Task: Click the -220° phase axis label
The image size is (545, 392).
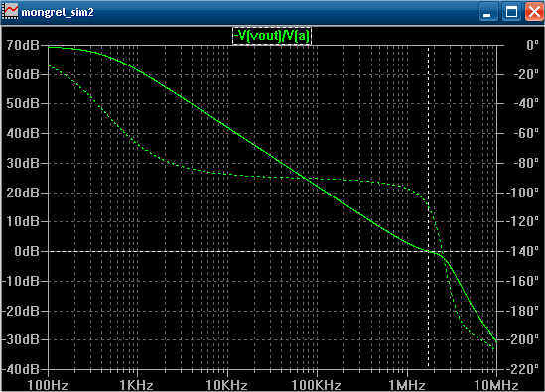Action: point(523,369)
